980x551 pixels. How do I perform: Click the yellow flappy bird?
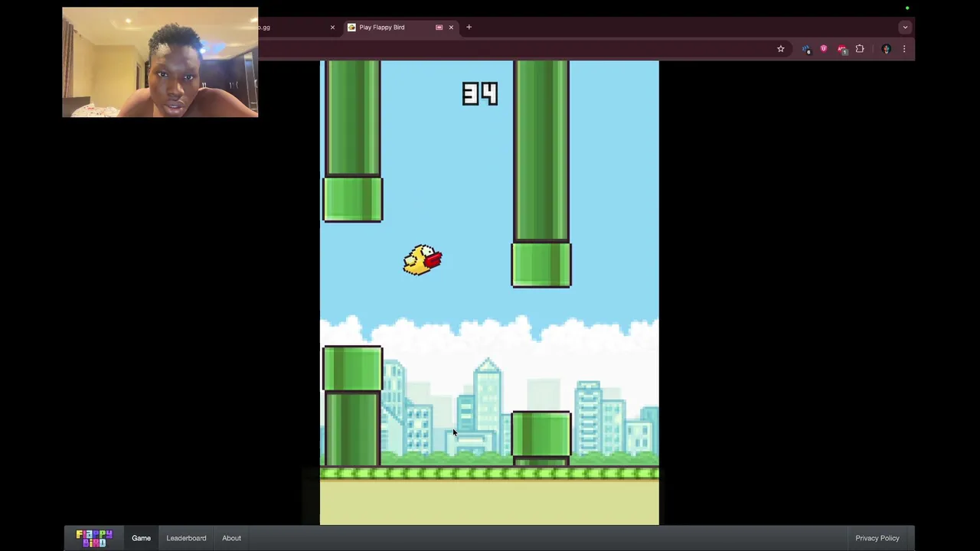point(423,260)
